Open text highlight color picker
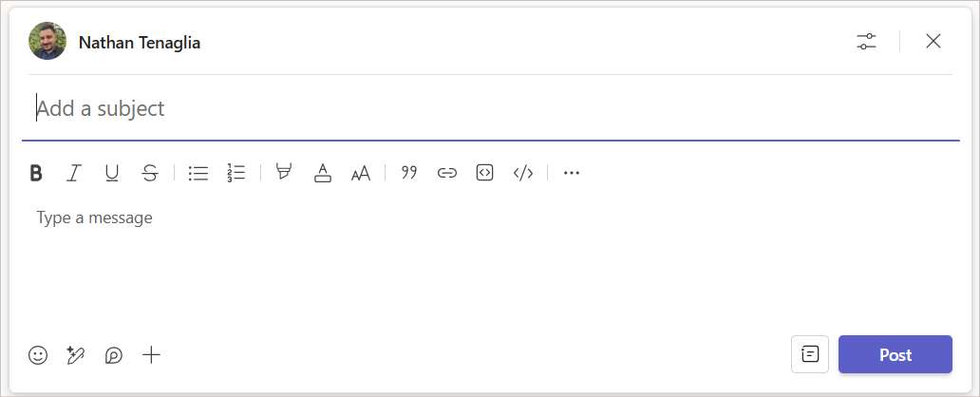 284,173
